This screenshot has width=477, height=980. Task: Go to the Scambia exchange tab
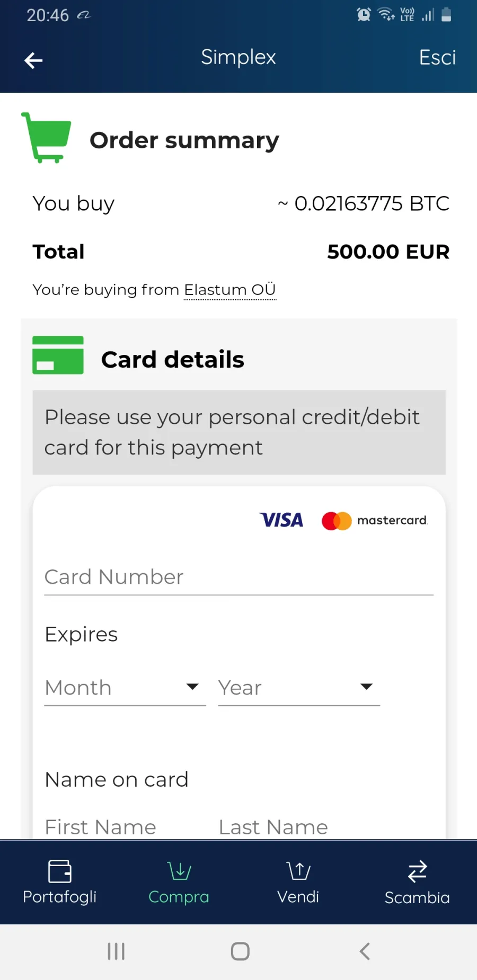(x=417, y=882)
